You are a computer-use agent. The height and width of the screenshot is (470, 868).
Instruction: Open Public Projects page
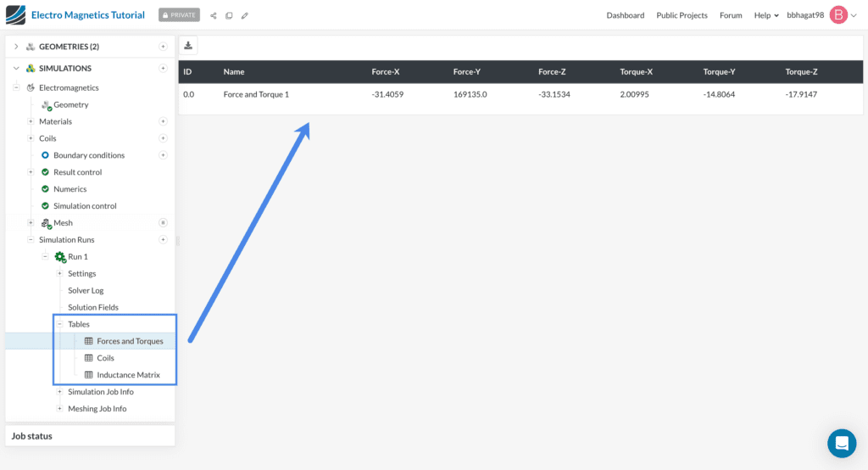(681, 15)
